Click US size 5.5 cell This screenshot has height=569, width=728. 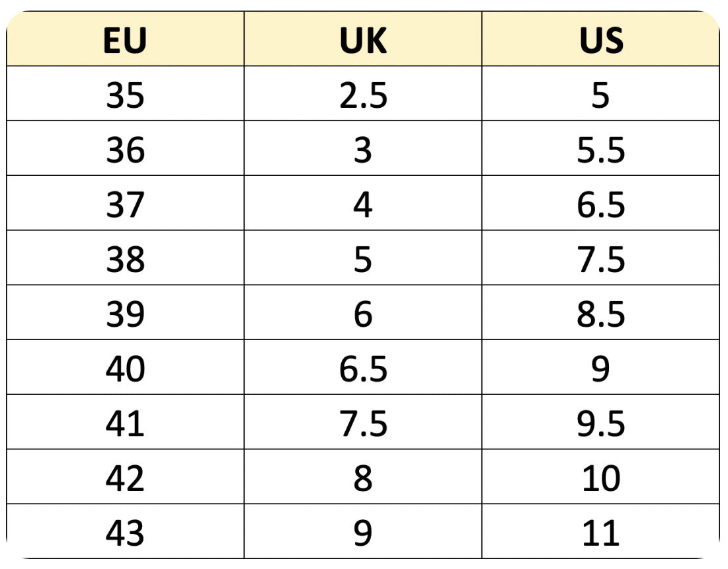click(x=601, y=151)
